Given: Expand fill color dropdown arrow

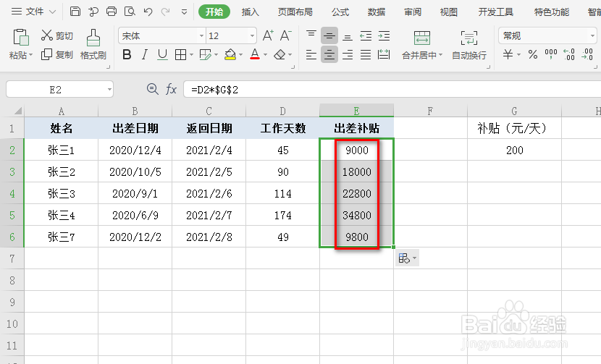Looking at the screenshot, I should click(x=240, y=55).
